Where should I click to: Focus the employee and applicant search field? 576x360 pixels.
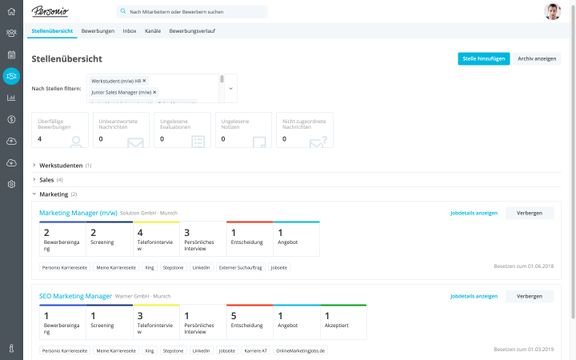coord(192,12)
